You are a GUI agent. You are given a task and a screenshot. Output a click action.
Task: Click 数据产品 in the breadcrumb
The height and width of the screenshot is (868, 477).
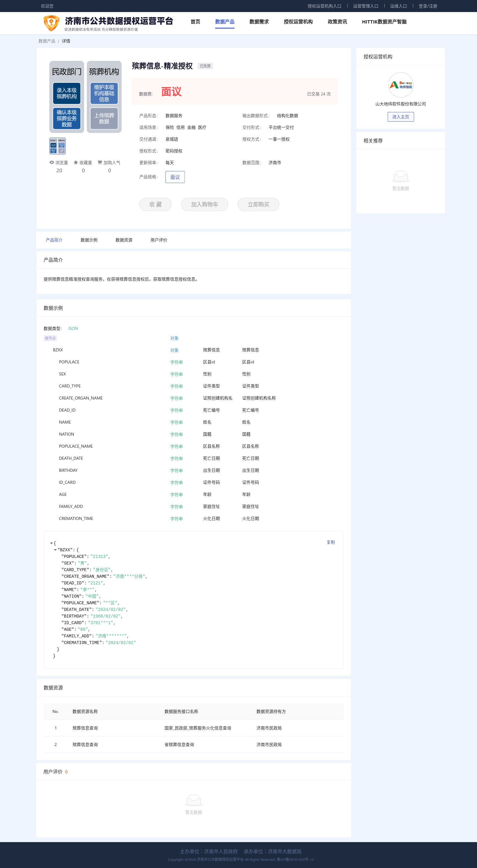tap(47, 41)
